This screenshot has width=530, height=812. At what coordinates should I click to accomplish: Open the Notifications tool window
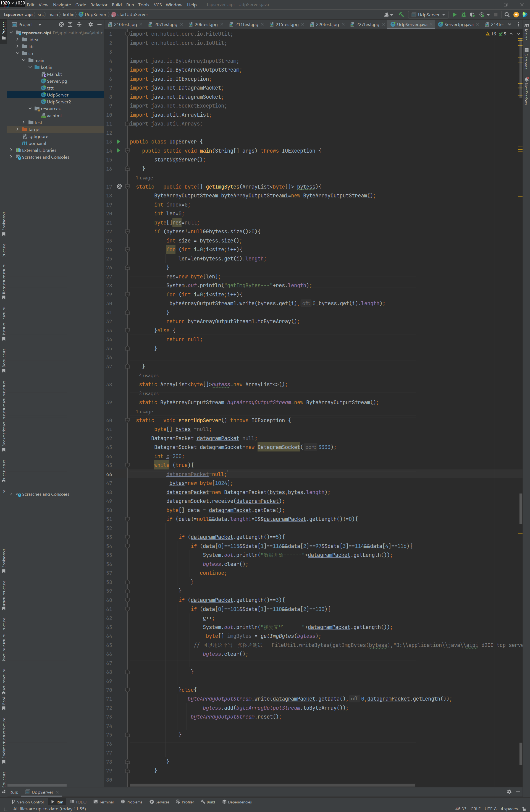pos(526,91)
